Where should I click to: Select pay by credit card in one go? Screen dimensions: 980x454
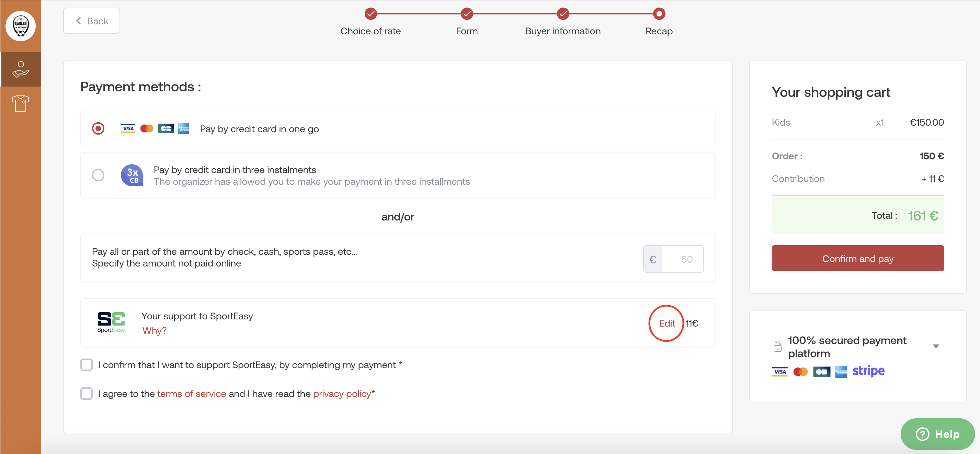click(x=98, y=129)
